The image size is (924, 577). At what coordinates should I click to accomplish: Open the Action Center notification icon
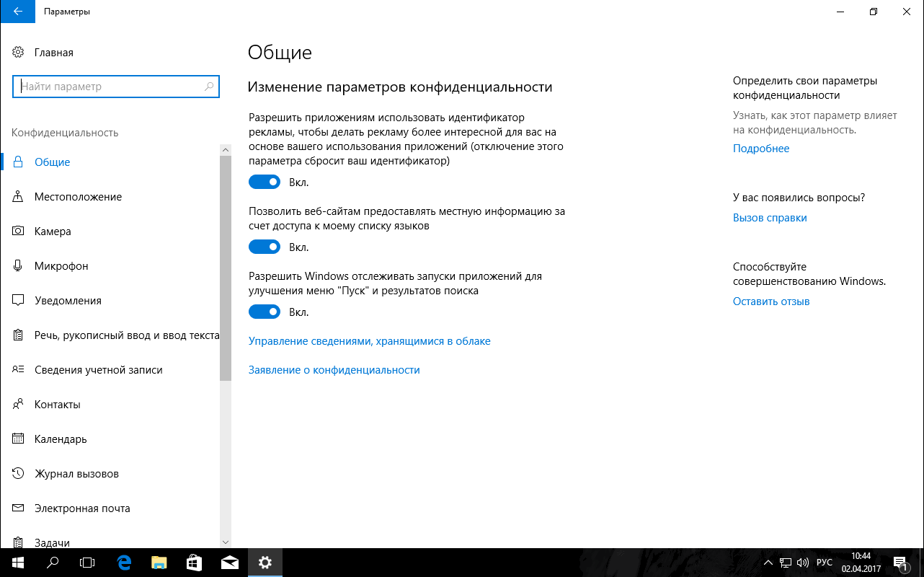pos(900,563)
